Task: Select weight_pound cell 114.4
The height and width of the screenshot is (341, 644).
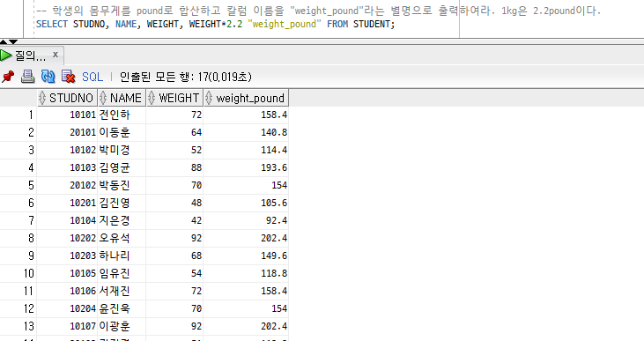Action: [246, 150]
